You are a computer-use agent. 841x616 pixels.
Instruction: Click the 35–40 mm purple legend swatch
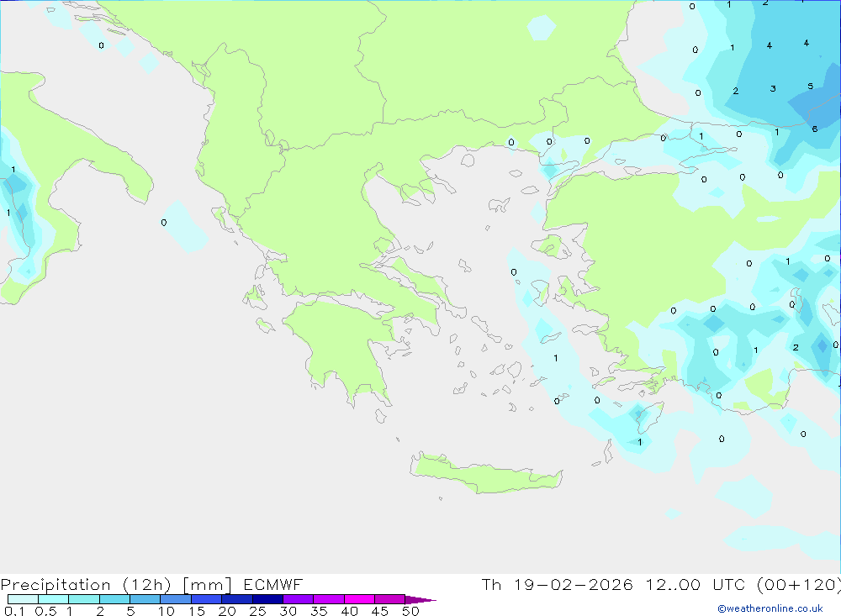coord(328,599)
